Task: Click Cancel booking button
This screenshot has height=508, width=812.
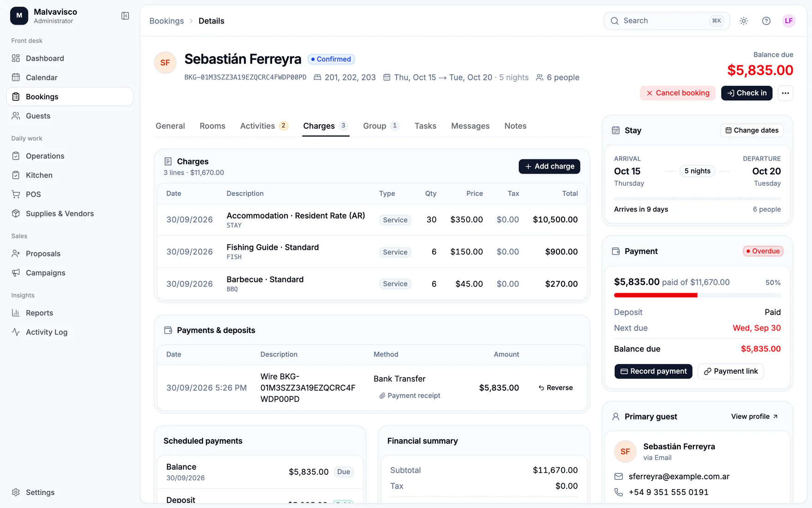Action: [678, 93]
